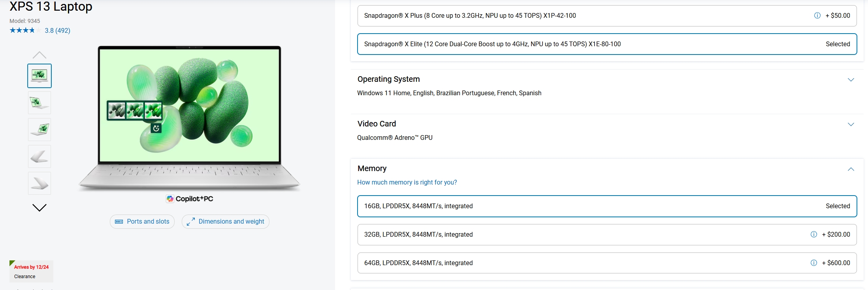Screen dimensions: 868x290
Task: Collapse the Memory section
Action: coord(851,169)
